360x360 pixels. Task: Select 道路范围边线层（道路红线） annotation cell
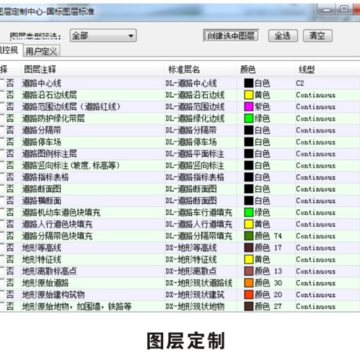click(x=71, y=107)
